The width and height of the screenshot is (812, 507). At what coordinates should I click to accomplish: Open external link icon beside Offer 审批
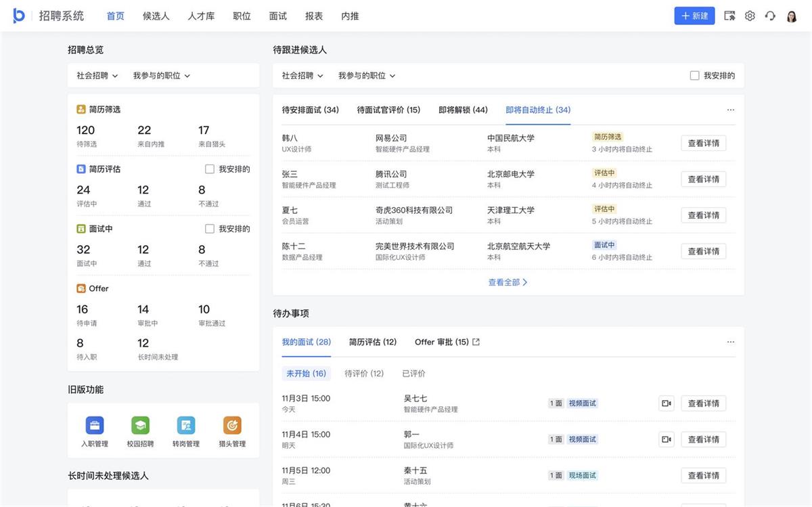tap(476, 343)
